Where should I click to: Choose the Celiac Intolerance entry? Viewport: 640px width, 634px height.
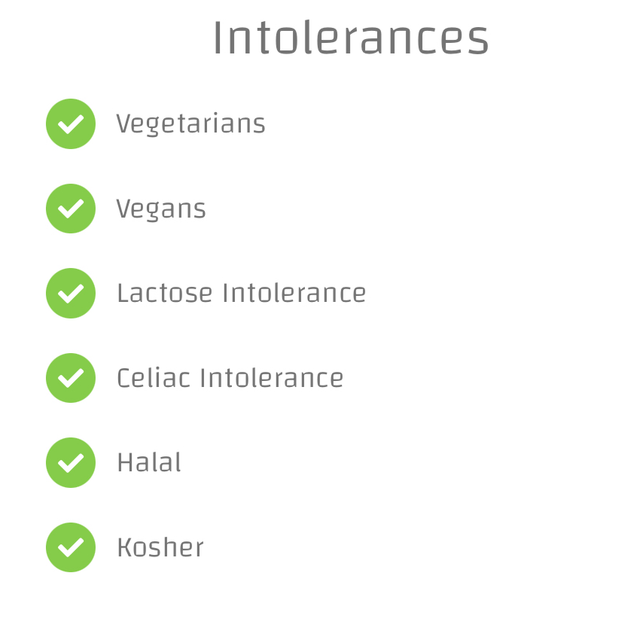pos(230,378)
